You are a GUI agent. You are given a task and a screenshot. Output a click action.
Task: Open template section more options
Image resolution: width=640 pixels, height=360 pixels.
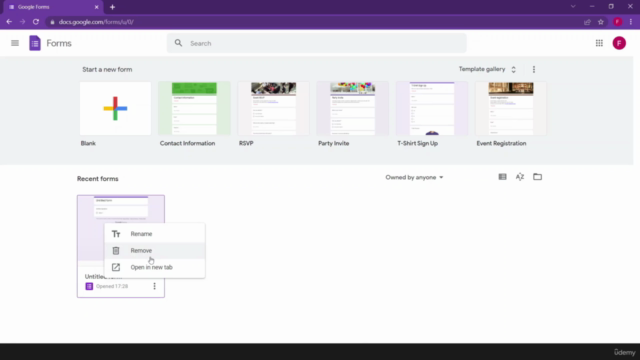[x=533, y=69]
